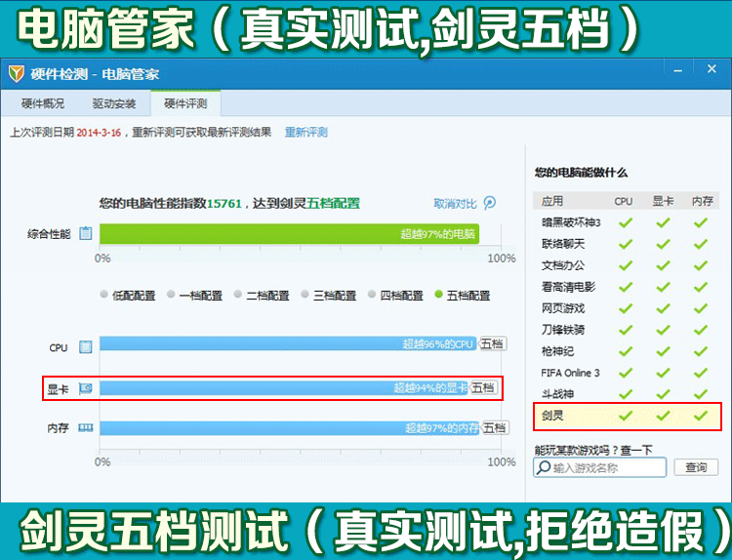Click the 显卡 column header in app table
The width and height of the screenshot is (732, 560).
pyautogui.click(x=663, y=201)
